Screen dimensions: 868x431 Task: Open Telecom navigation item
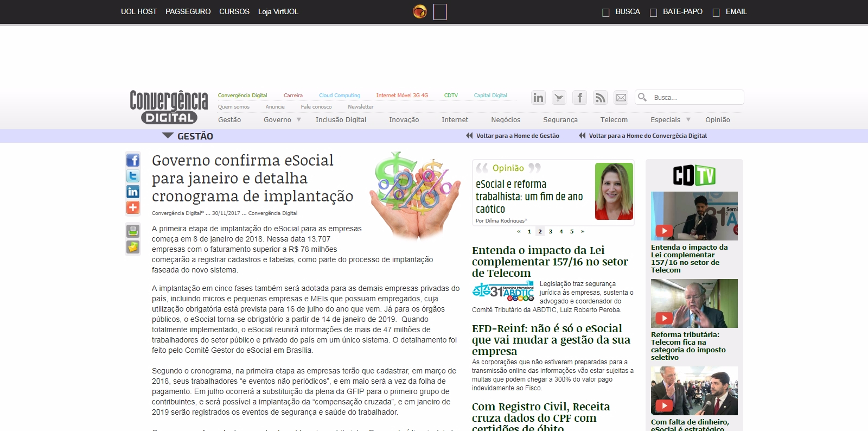pyautogui.click(x=614, y=120)
